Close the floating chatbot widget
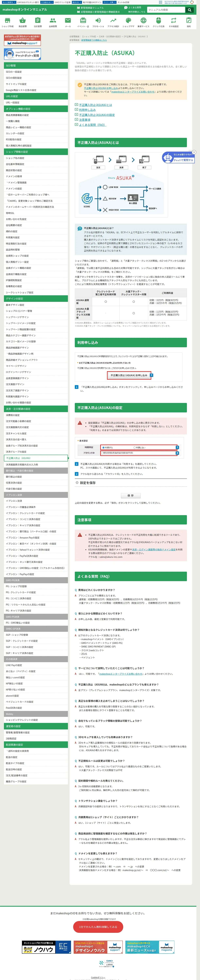This screenshot has height=980, width=200. 194,152
